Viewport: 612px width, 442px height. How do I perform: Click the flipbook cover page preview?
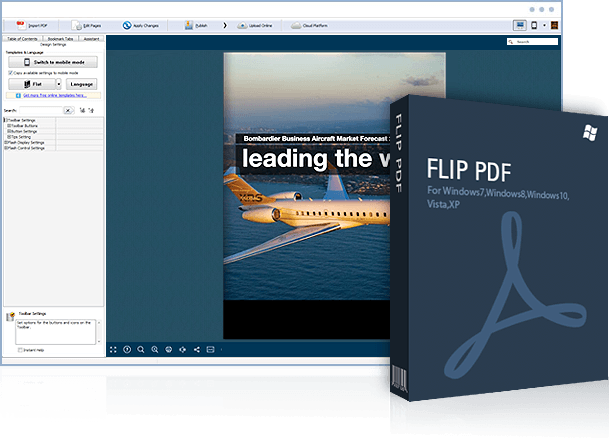coord(306,195)
